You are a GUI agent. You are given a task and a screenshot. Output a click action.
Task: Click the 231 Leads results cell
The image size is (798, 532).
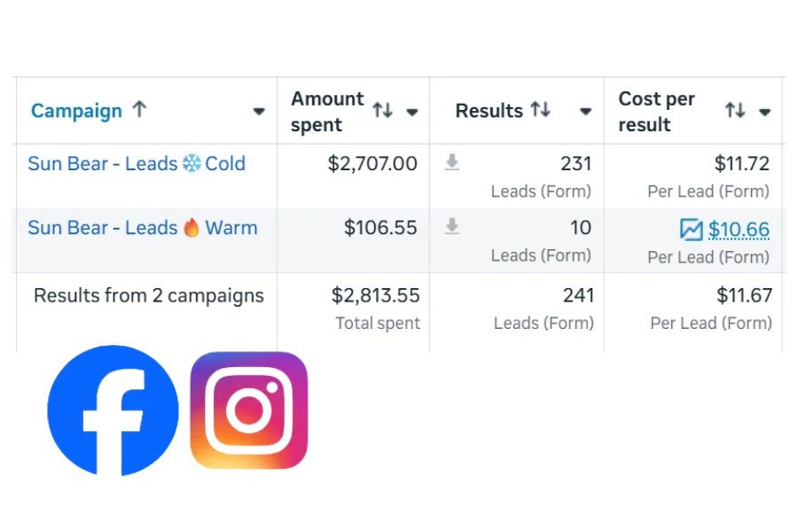pos(575,164)
